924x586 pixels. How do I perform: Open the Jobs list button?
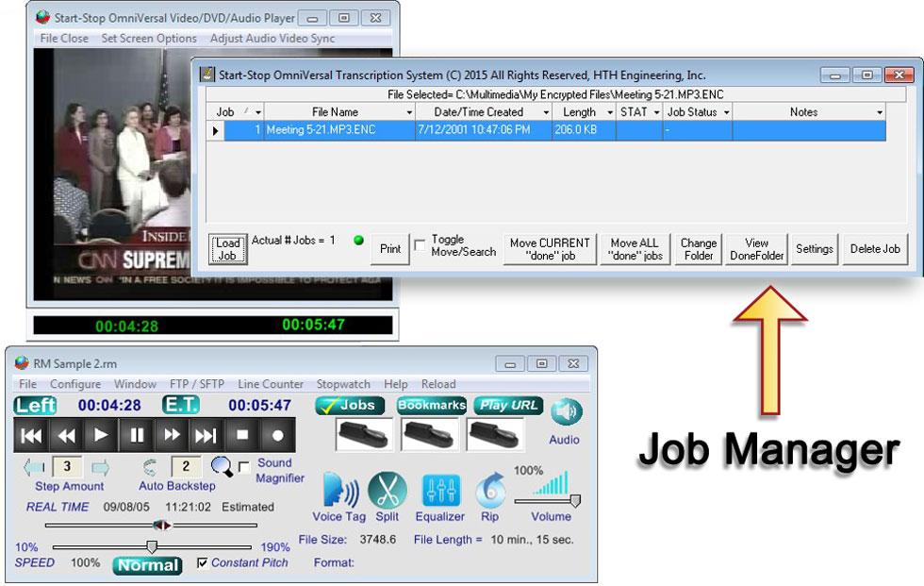pos(350,406)
